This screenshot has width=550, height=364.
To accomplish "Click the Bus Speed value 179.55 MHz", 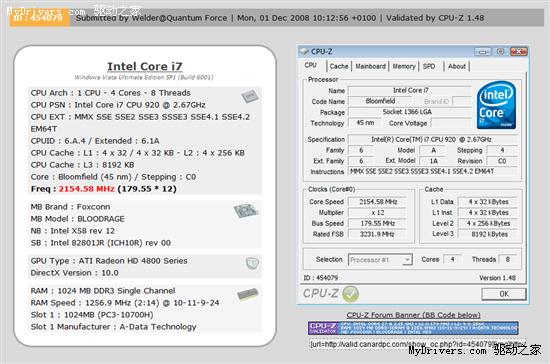I will point(377,224).
